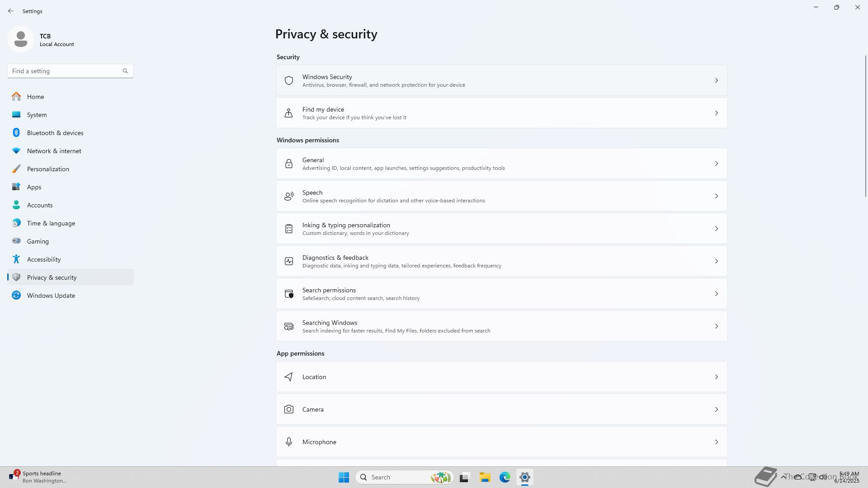Click the Microphone permission icon
This screenshot has width=868, height=488.
(289, 442)
